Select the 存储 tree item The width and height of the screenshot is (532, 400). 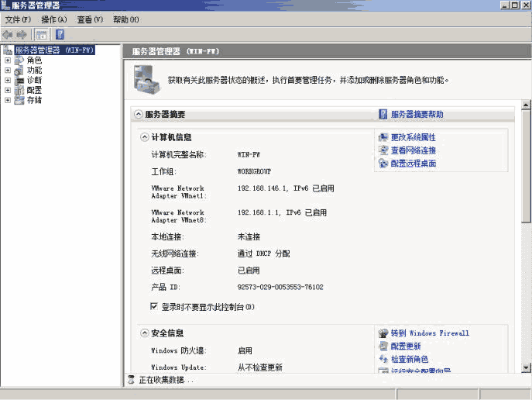click(x=34, y=100)
